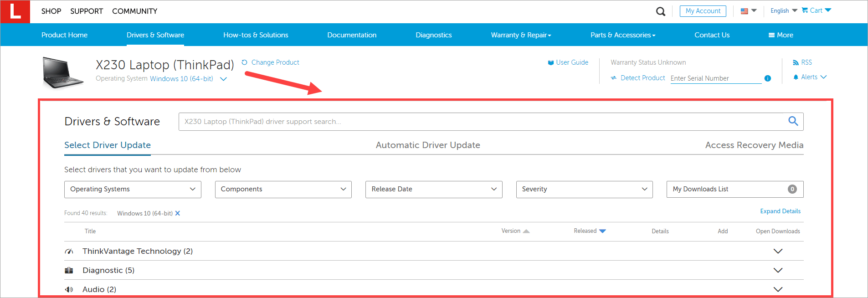Open the site search magnifier icon
This screenshot has width=868, height=298.
[660, 11]
